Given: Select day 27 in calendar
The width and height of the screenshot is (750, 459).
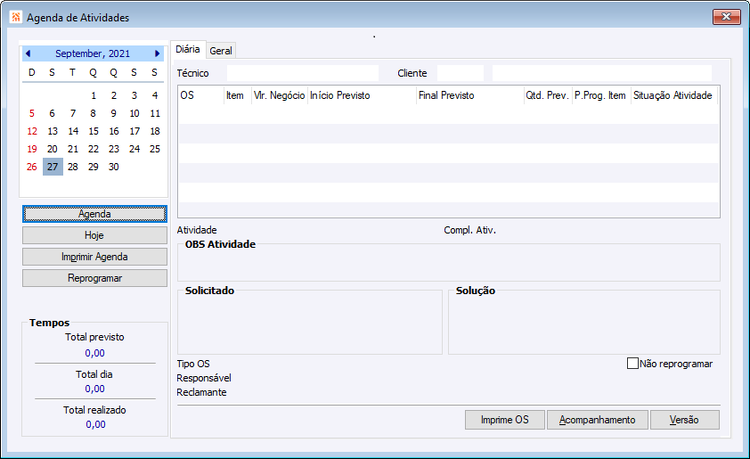Looking at the screenshot, I should (53, 167).
